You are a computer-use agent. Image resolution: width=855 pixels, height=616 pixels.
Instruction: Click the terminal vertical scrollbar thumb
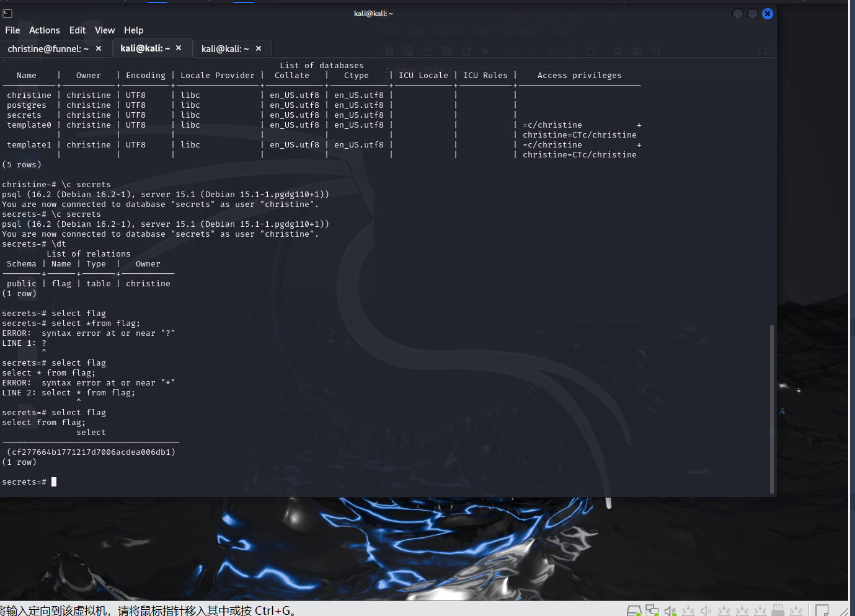coord(772,409)
